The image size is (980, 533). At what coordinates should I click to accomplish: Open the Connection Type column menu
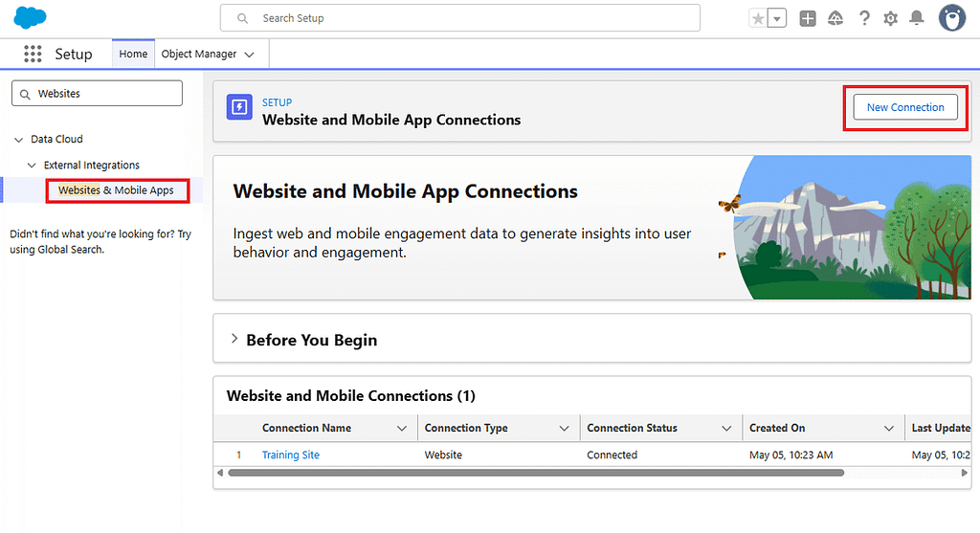[x=565, y=429]
